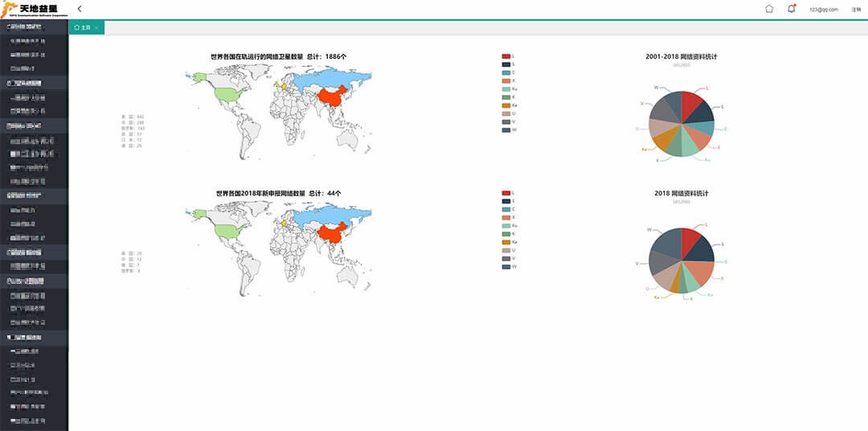
Task: Click the United States on top map
Action: (x=227, y=94)
